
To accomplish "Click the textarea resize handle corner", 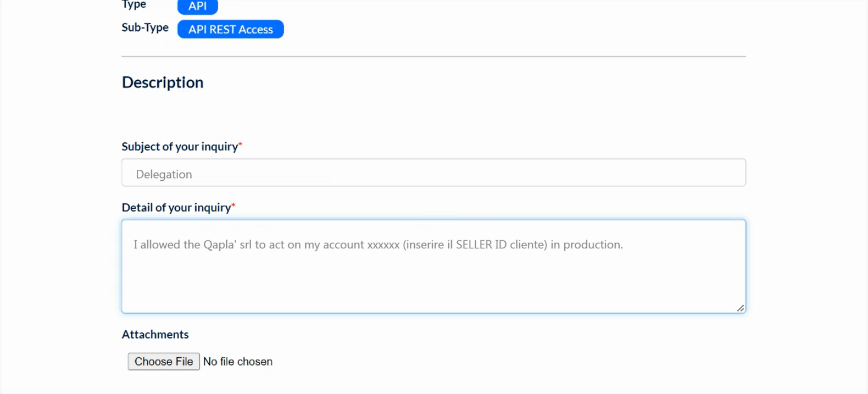I will pyautogui.click(x=741, y=308).
